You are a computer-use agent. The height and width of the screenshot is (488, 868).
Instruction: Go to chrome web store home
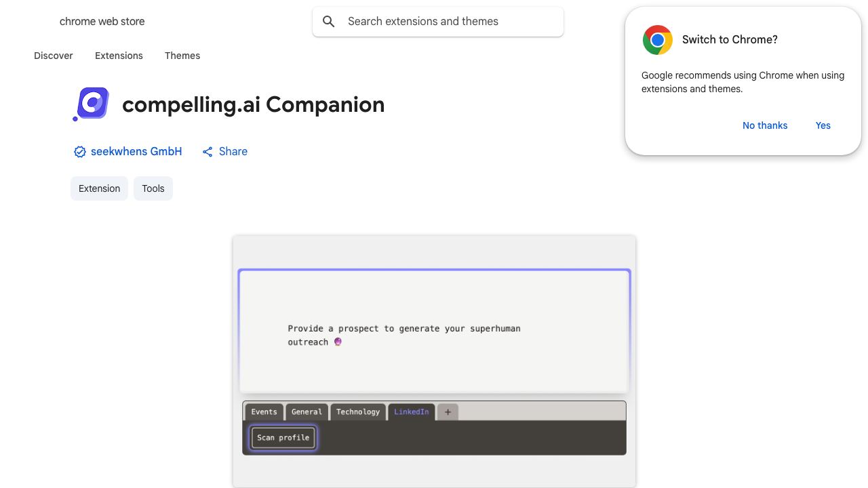tap(102, 22)
